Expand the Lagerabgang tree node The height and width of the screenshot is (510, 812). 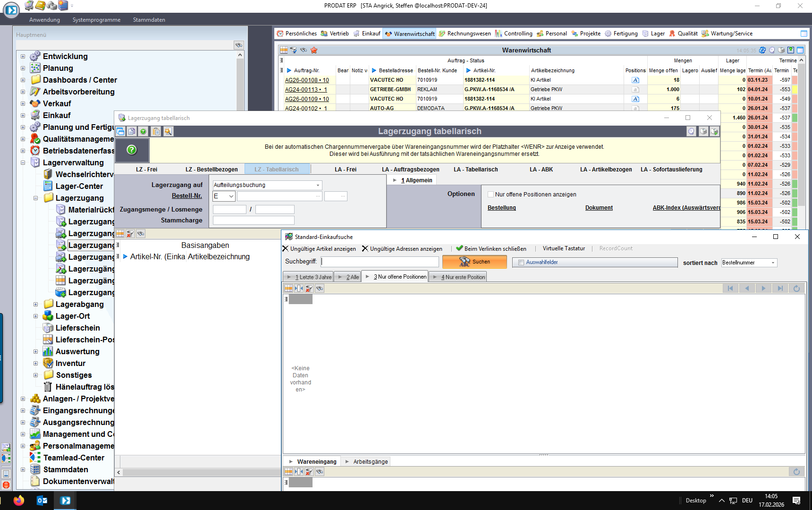tap(35, 305)
